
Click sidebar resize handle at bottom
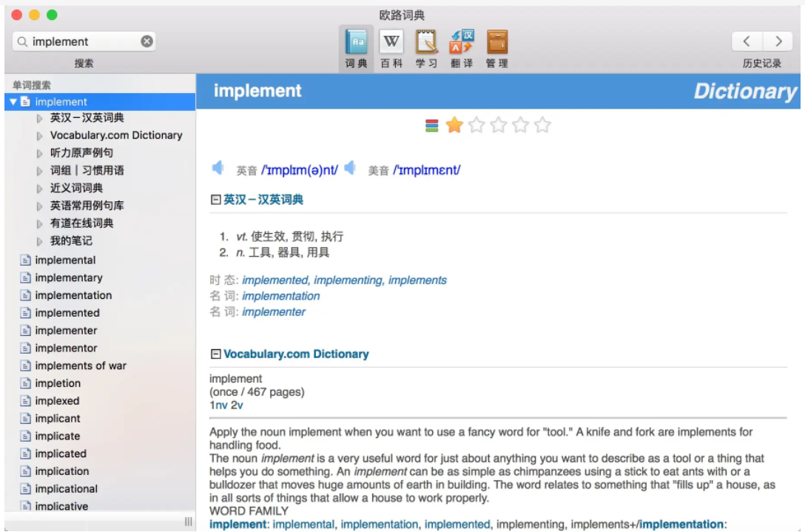pyautogui.click(x=189, y=522)
